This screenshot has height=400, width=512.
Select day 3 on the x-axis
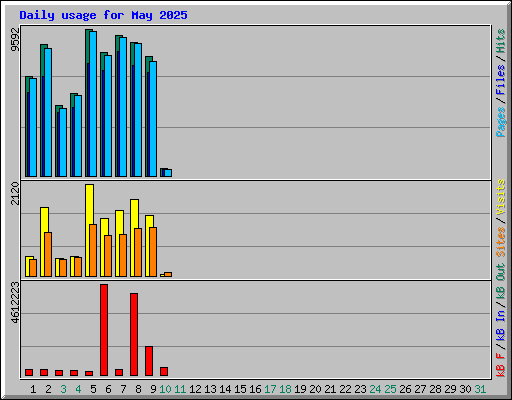(x=63, y=389)
